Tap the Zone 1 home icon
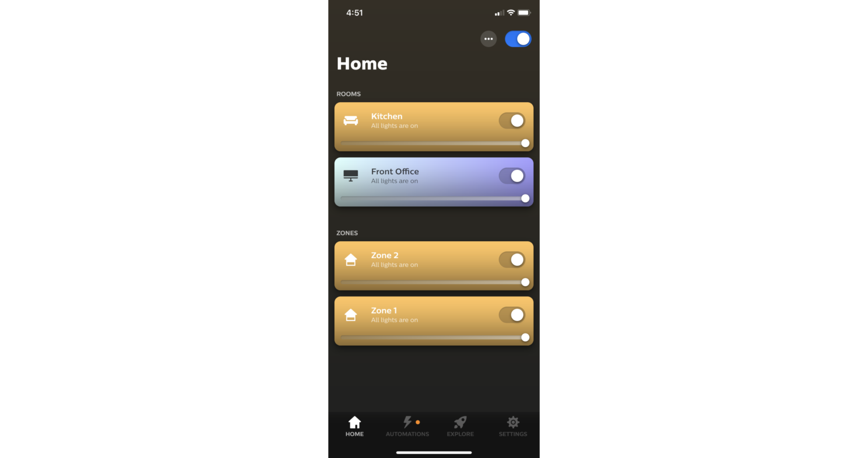 350,315
